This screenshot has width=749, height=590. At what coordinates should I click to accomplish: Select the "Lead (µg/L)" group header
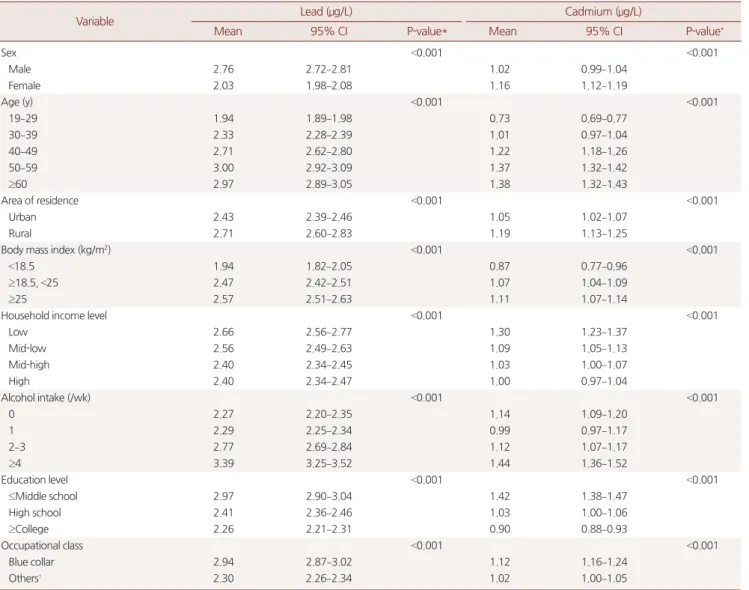(x=326, y=11)
